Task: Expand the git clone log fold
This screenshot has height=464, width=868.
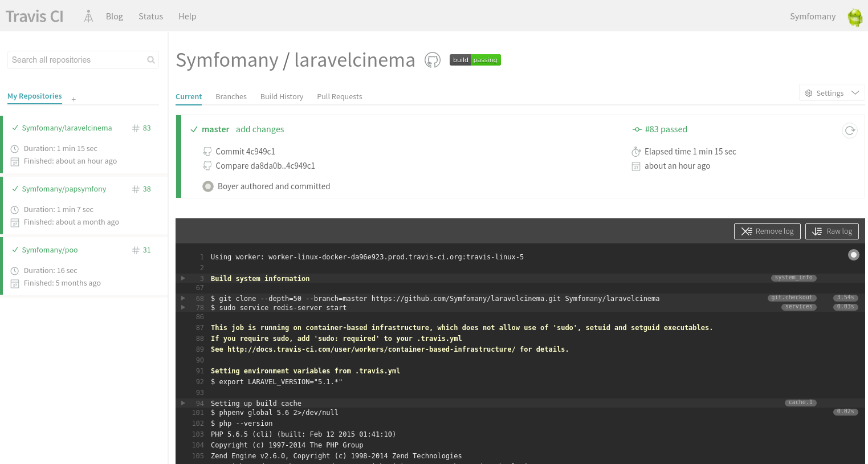Action: point(183,298)
